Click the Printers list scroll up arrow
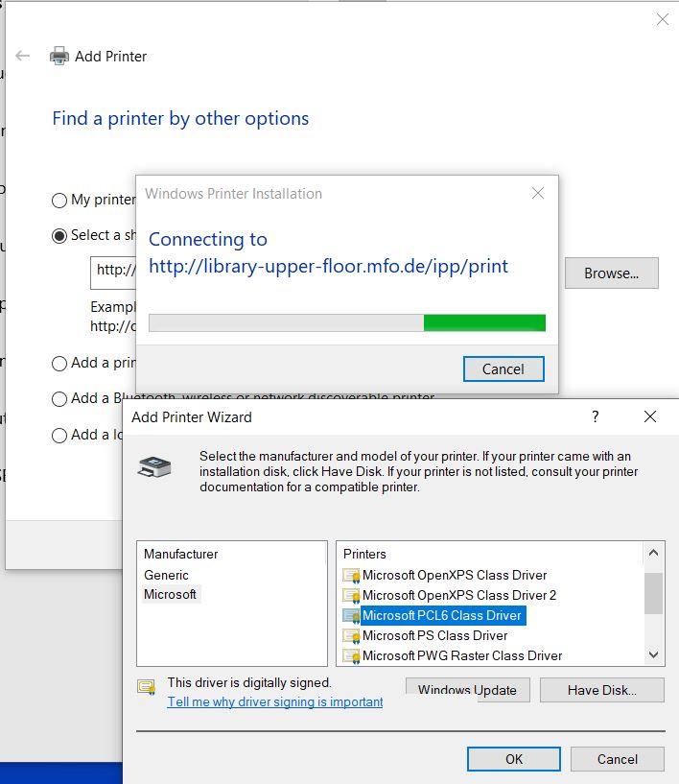This screenshot has width=679, height=784. (x=653, y=553)
